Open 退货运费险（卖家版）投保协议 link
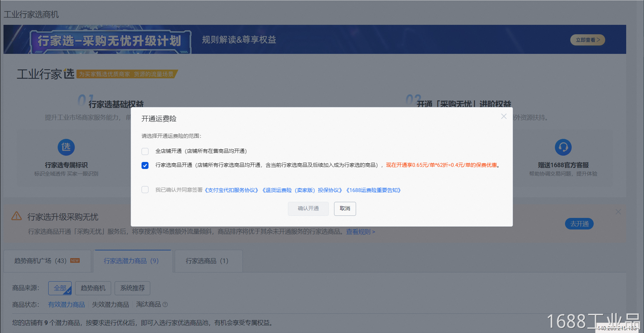The image size is (644, 333). coord(302,190)
